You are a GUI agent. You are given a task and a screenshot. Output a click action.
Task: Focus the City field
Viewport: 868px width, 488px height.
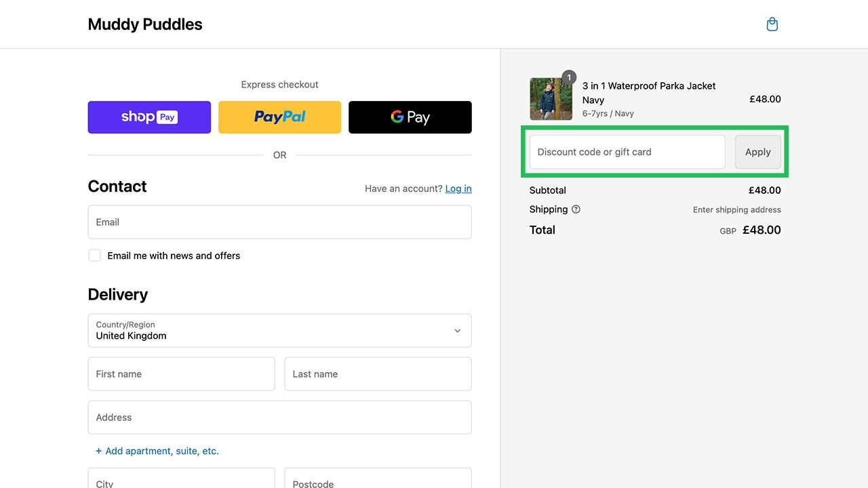(x=182, y=478)
